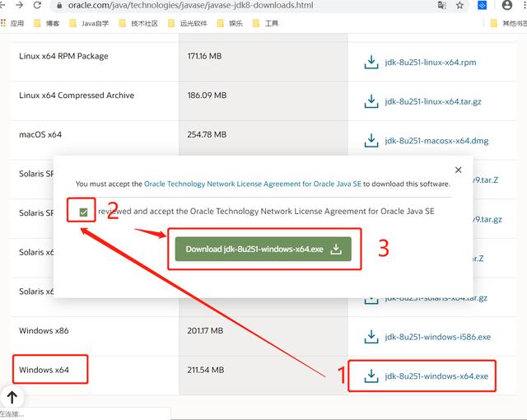Click the scroll-to-top arrow button
Screen dimensions: 527x420
click(12, 397)
